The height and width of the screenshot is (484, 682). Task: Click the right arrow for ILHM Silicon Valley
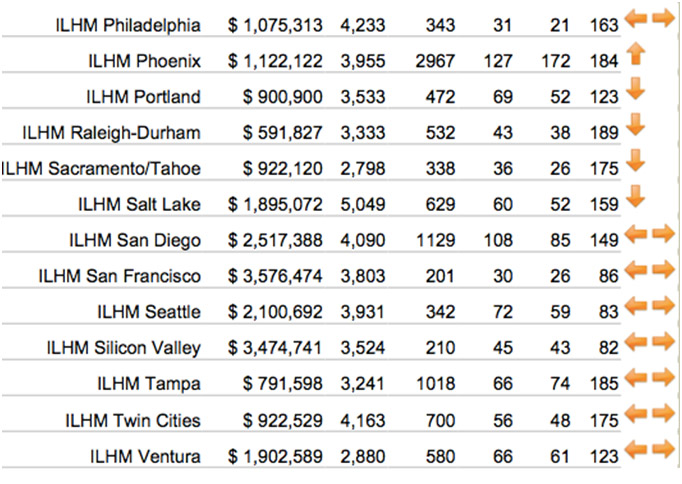pyautogui.click(x=664, y=341)
